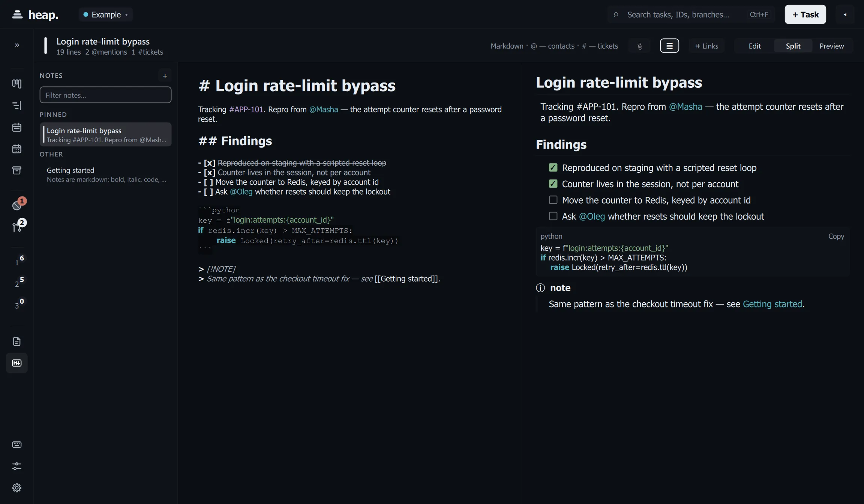
Task: Switch to Split mode tab
Action: pyautogui.click(x=793, y=46)
